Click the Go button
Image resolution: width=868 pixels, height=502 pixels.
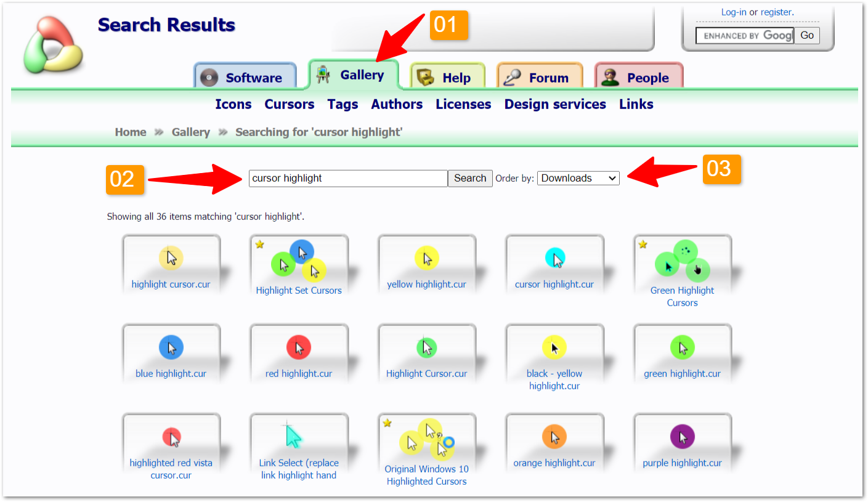tap(807, 36)
